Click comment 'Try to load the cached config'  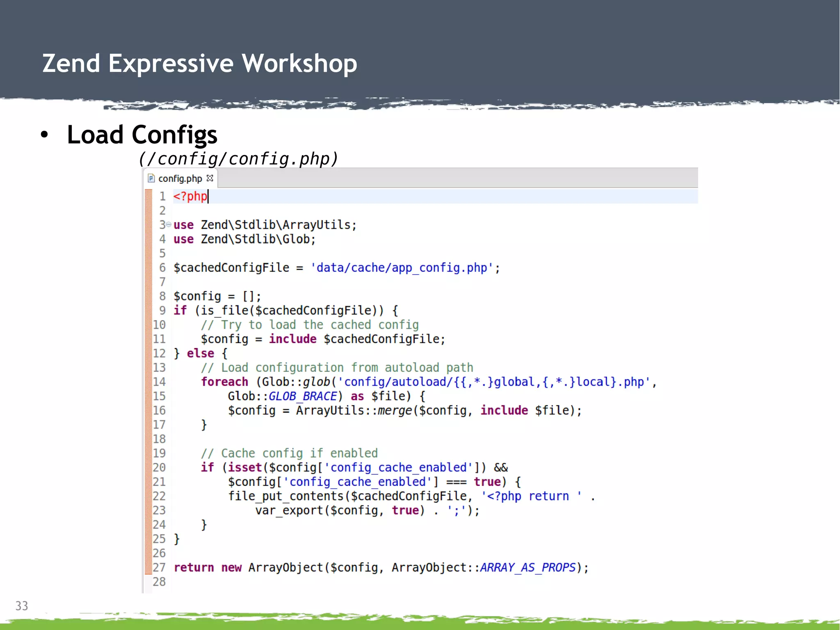pyautogui.click(x=320, y=325)
